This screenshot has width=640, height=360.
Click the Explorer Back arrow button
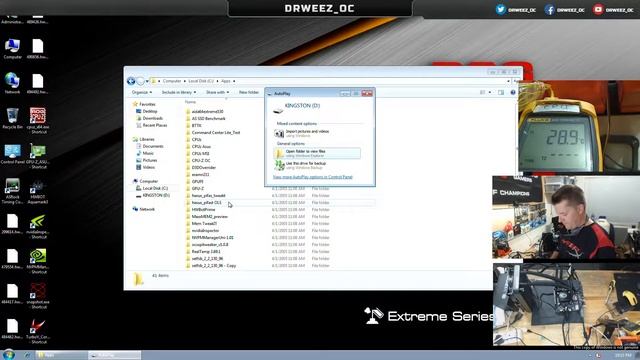[x=131, y=81]
